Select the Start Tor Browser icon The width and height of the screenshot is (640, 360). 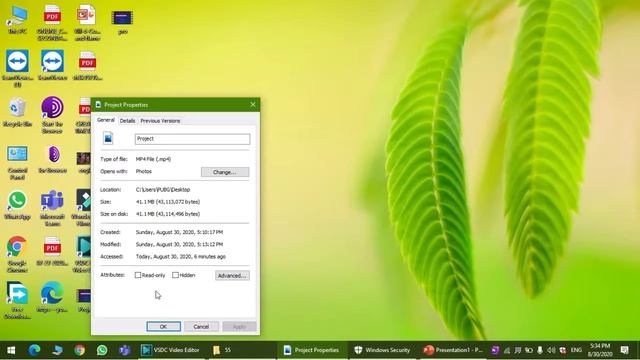pos(52,114)
